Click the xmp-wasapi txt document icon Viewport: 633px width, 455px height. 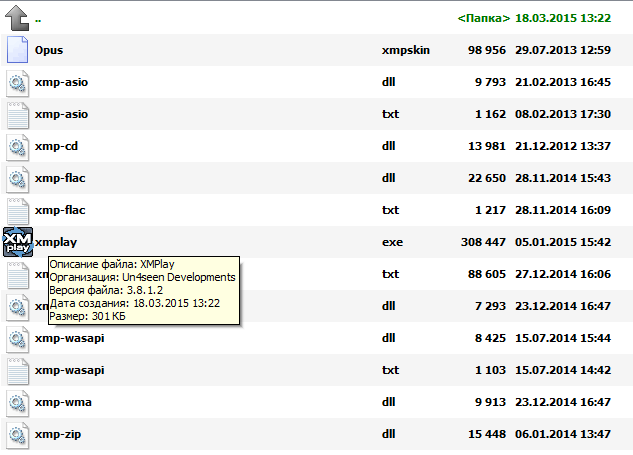(17, 371)
